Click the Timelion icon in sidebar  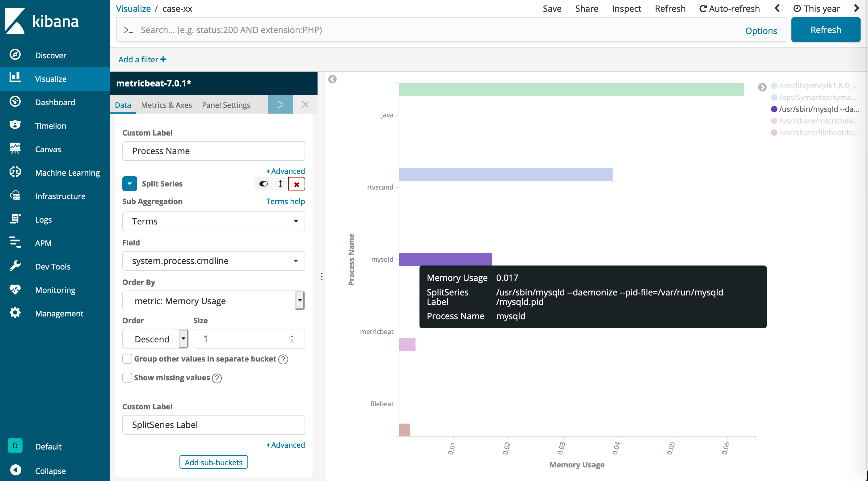[15, 125]
